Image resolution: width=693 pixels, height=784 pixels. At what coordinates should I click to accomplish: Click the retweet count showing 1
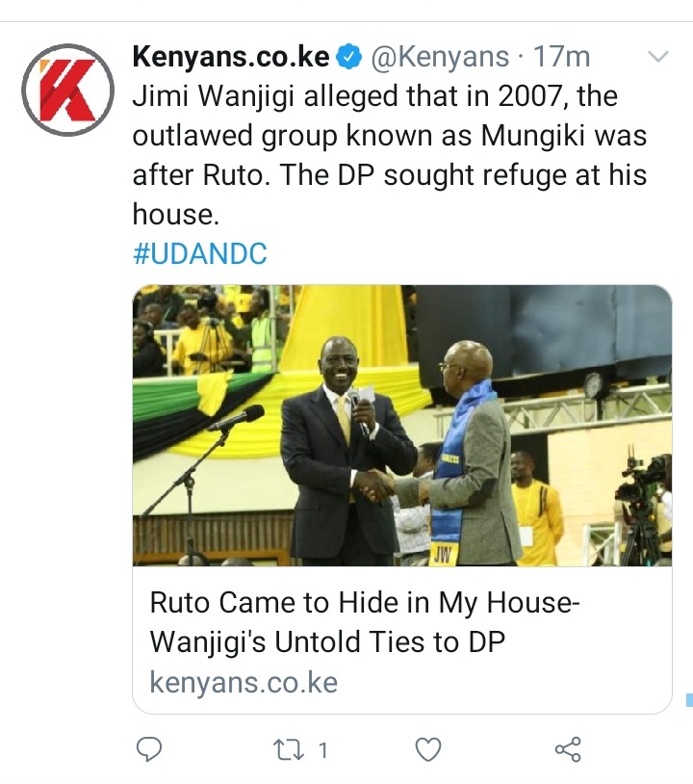click(x=323, y=750)
